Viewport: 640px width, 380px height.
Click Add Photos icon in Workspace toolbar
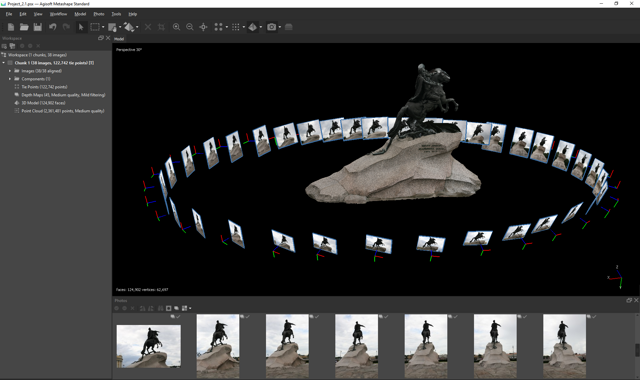click(x=12, y=46)
